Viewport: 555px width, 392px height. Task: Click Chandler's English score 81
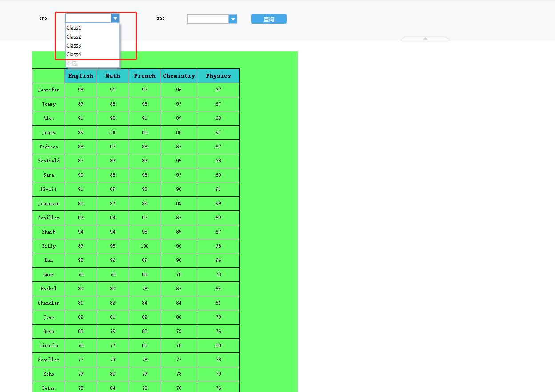[x=80, y=303]
